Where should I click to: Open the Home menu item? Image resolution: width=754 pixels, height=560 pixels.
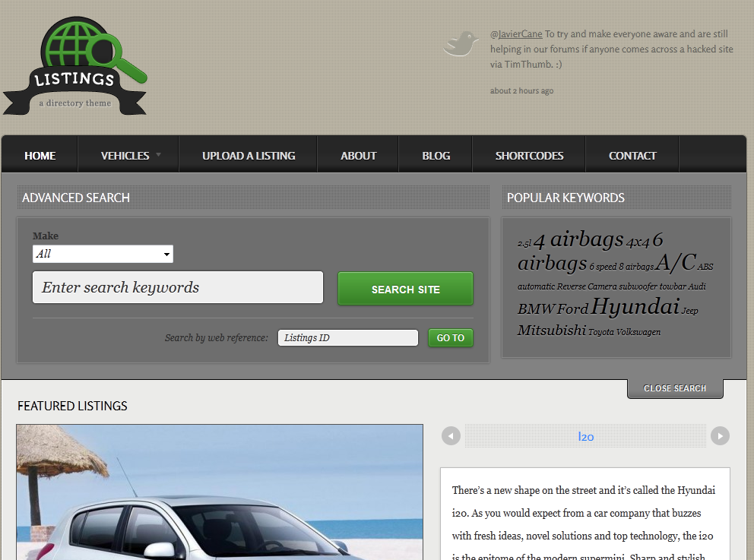(x=40, y=156)
